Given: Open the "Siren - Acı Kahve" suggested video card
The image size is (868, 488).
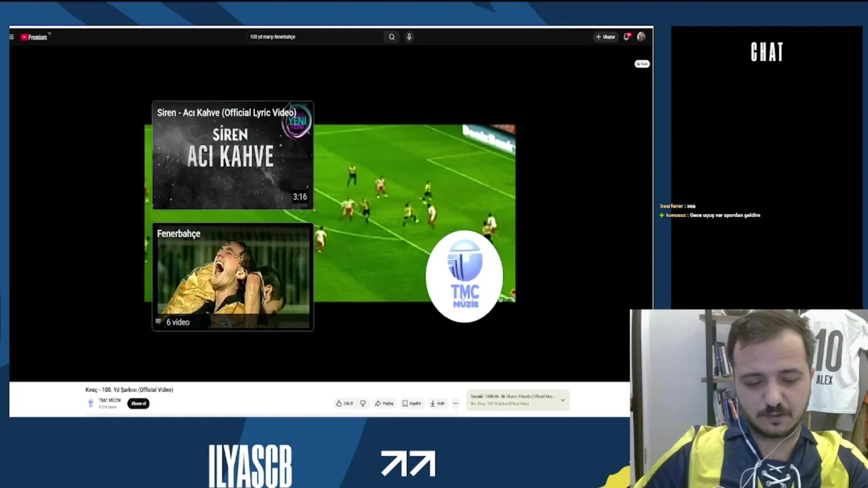Looking at the screenshot, I should [x=233, y=155].
